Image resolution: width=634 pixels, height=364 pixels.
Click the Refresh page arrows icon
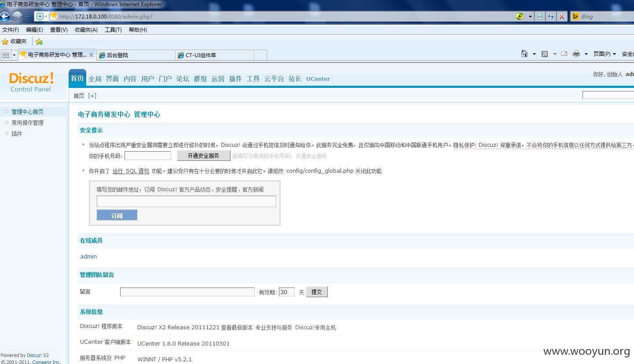point(551,17)
